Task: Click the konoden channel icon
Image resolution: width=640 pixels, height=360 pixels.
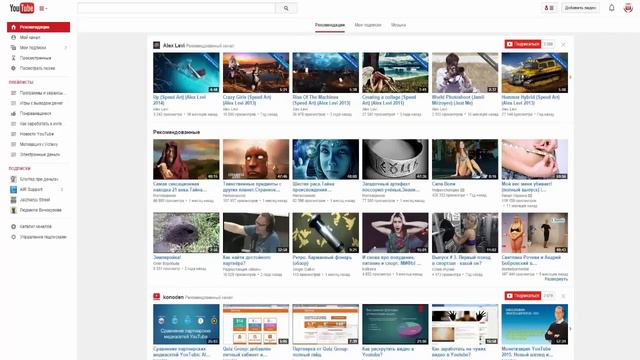Action: tap(156, 297)
